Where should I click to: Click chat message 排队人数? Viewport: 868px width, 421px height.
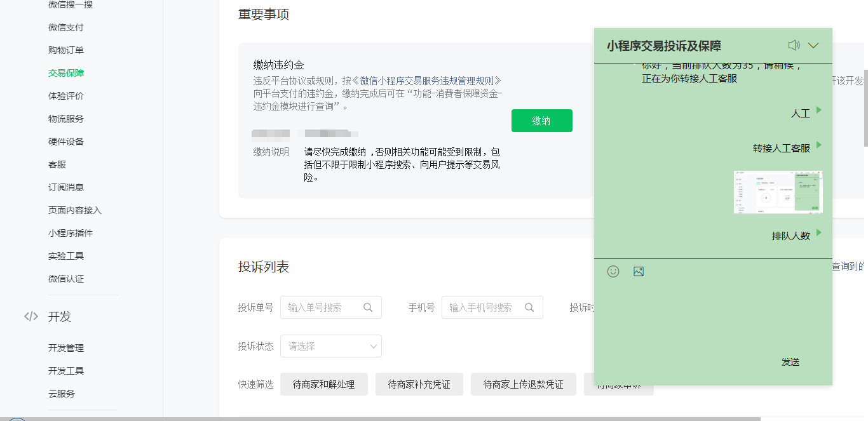click(791, 236)
